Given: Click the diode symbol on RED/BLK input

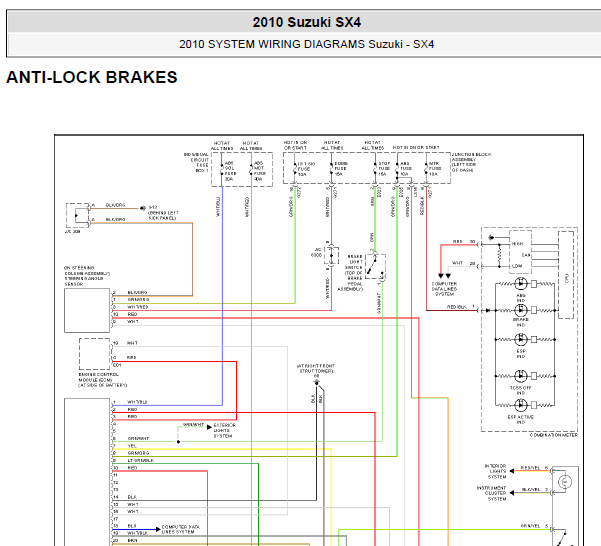Looking at the screenshot, I should tap(487, 310).
